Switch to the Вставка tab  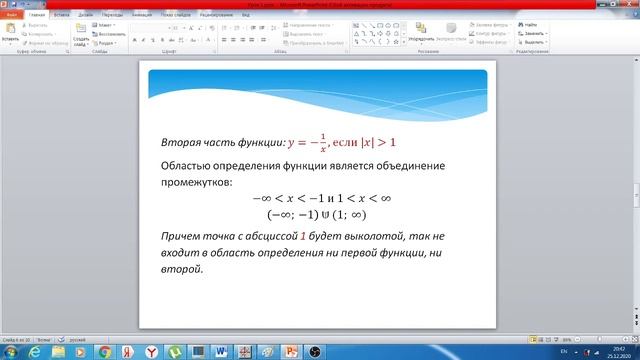pyautogui.click(x=62, y=15)
